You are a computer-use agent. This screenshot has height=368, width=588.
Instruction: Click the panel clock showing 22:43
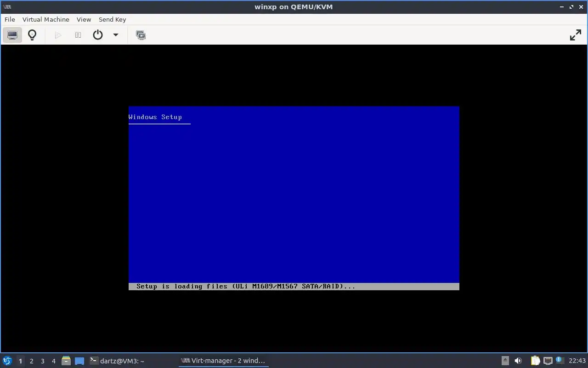pos(577,361)
